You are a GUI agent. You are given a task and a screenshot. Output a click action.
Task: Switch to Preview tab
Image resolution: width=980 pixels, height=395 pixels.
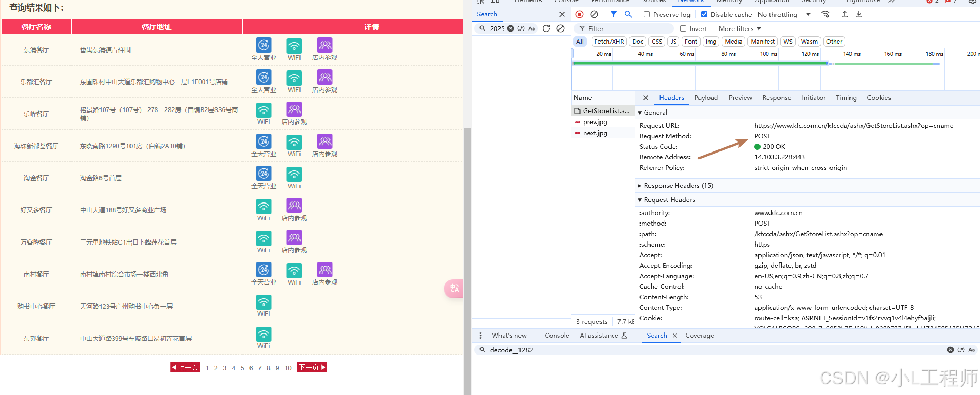740,98
